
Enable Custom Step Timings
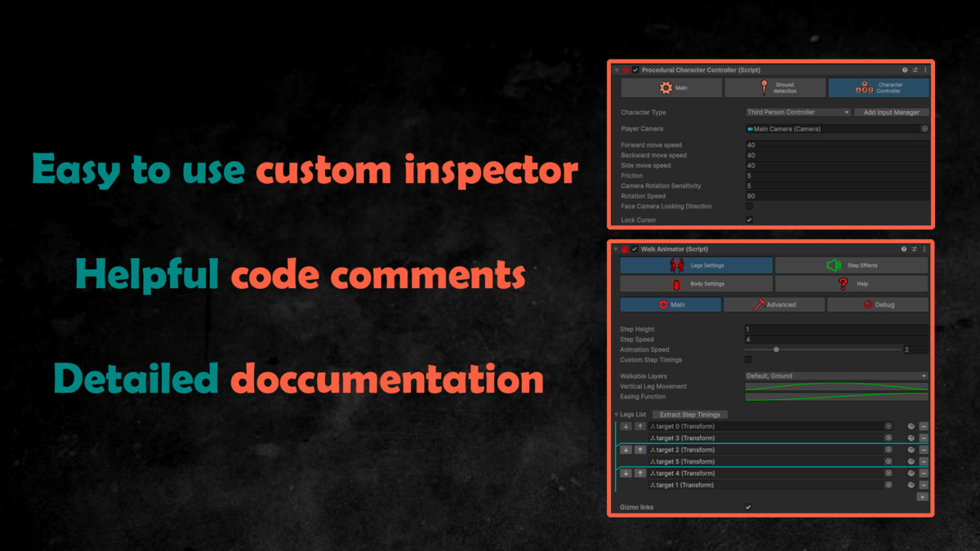(x=749, y=360)
